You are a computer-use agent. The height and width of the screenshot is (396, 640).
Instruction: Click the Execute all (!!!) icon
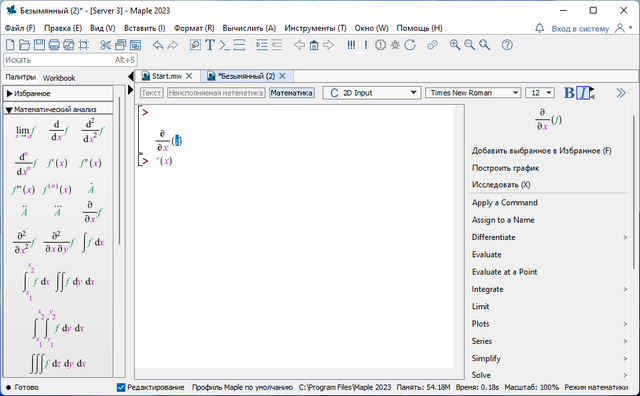(x=351, y=45)
